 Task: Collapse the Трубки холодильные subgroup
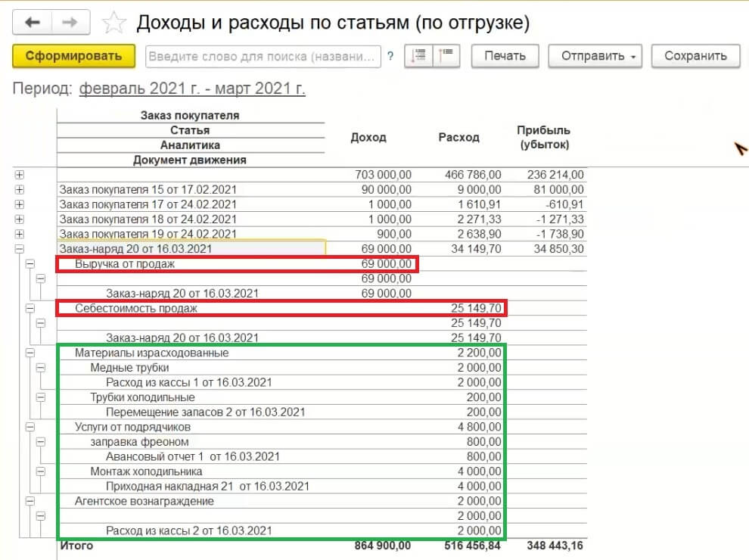click(41, 397)
